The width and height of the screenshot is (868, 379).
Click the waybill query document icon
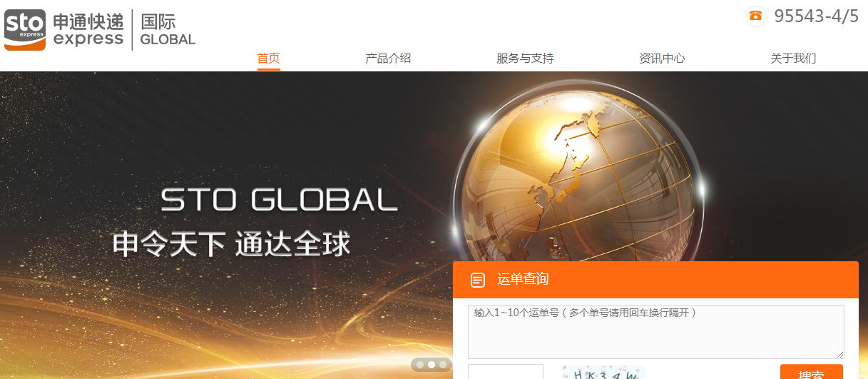click(478, 280)
